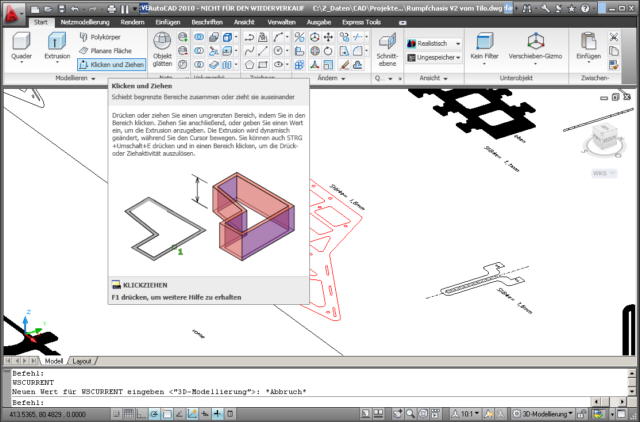Open the AutoCAD application menu logo
The image size is (640, 422).
pyautogui.click(x=13, y=14)
